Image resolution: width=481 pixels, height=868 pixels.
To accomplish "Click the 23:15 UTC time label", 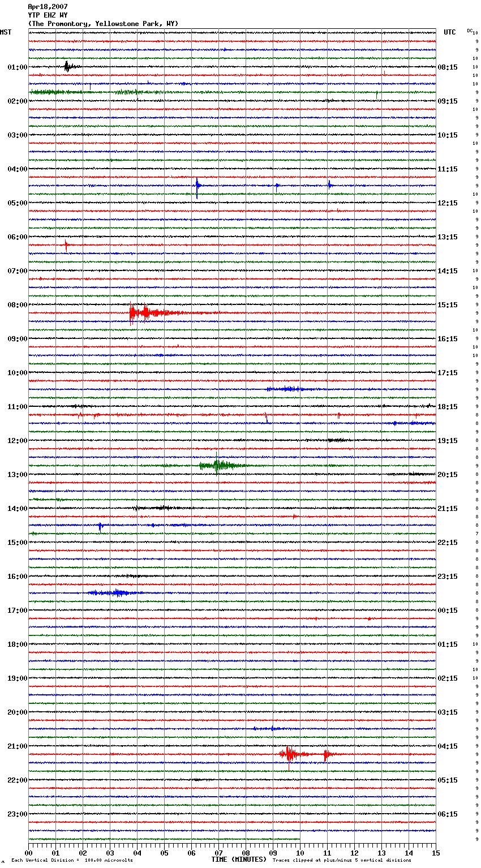I will 448,577.
